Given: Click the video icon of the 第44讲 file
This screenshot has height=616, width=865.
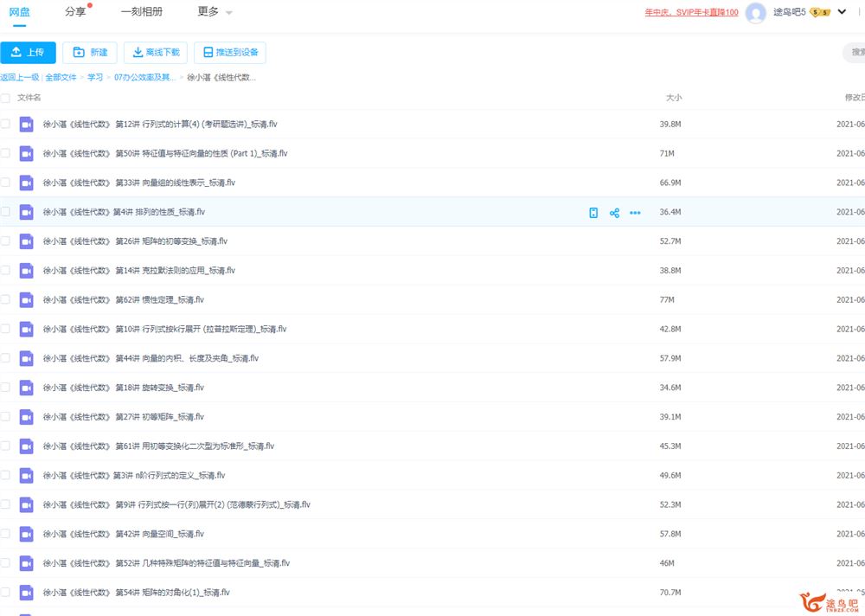Looking at the screenshot, I should coord(27,358).
